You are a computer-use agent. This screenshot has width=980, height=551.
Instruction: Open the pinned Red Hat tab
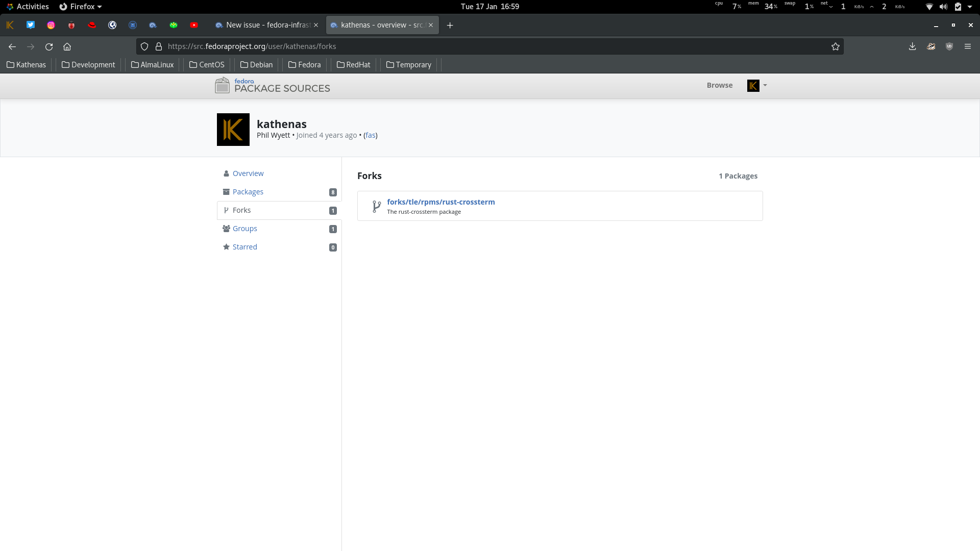point(92,25)
